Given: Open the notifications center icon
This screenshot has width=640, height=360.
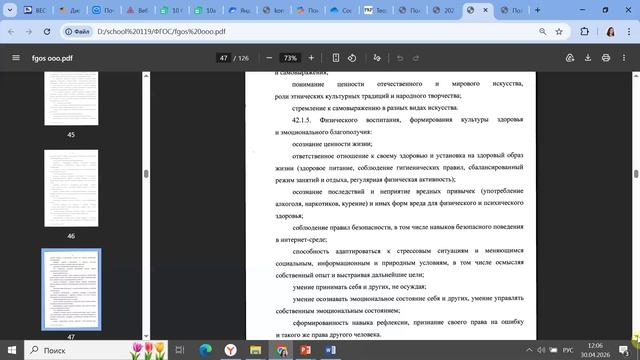Looking at the screenshot, I should pyautogui.click(x=624, y=350).
